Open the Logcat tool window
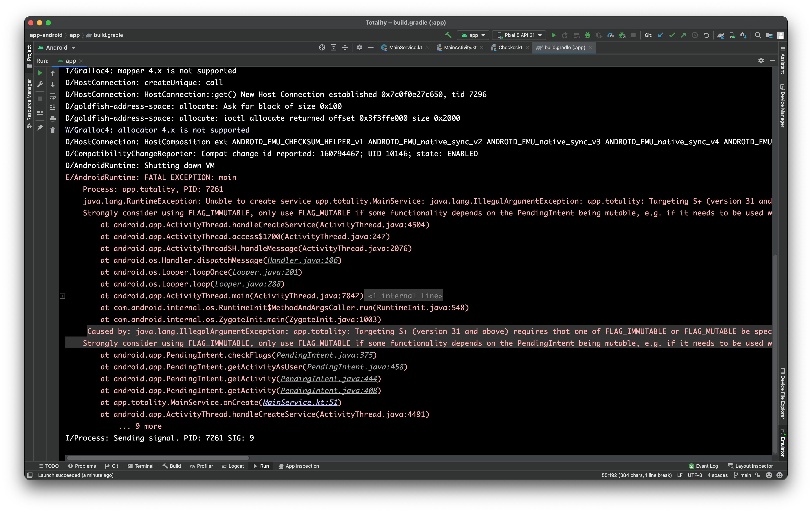The height and width of the screenshot is (512, 812). coord(233,466)
